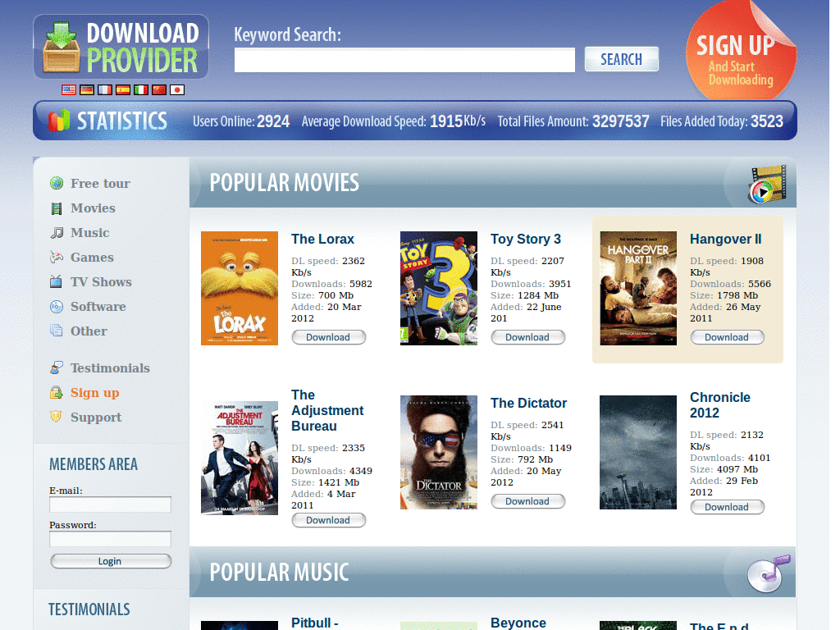Viewport: 840px width, 630px height.
Task: Click the Movies film strip icon
Action: tap(57, 208)
